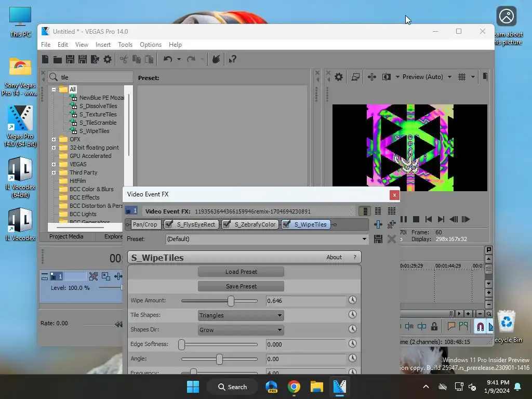The height and width of the screenshot is (399, 532).
Task: Expand the 32-bit floating point folder
Action: [54, 148]
